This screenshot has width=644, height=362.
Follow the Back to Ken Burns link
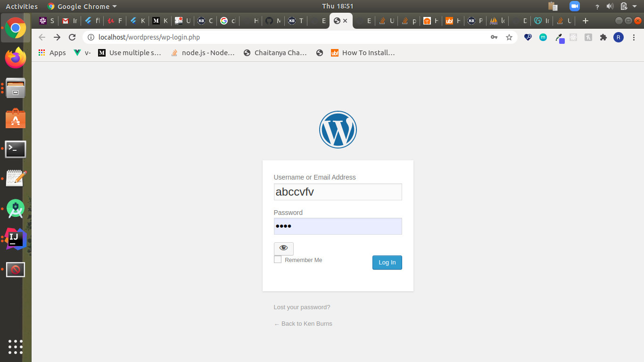point(303,324)
